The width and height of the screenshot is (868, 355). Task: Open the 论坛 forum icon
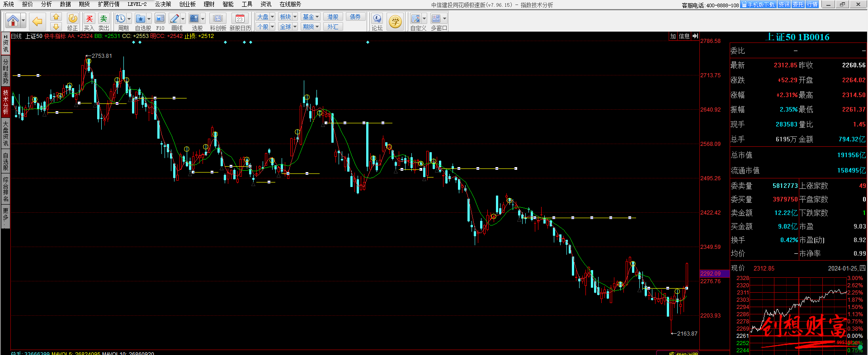pos(377,19)
